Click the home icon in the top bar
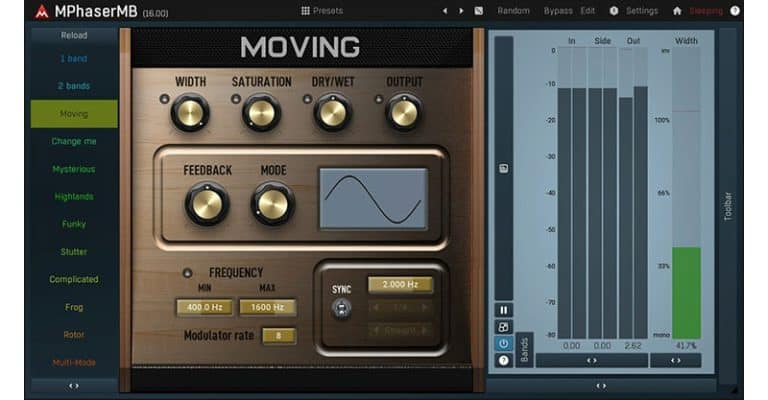This screenshot has width=768, height=400. (677, 11)
